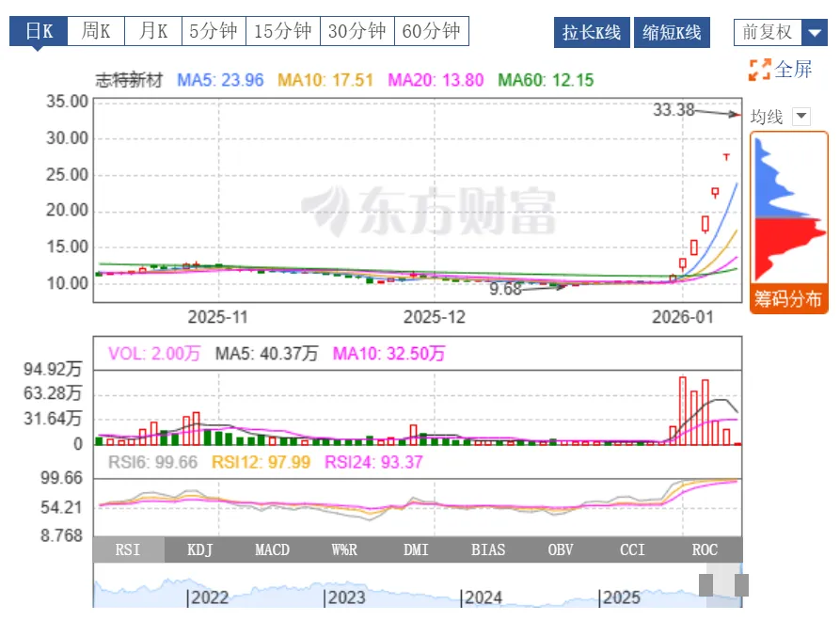Click the 缩短K线 button
The width and height of the screenshot is (840, 621).
pyautogui.click(x=672, y=33)
